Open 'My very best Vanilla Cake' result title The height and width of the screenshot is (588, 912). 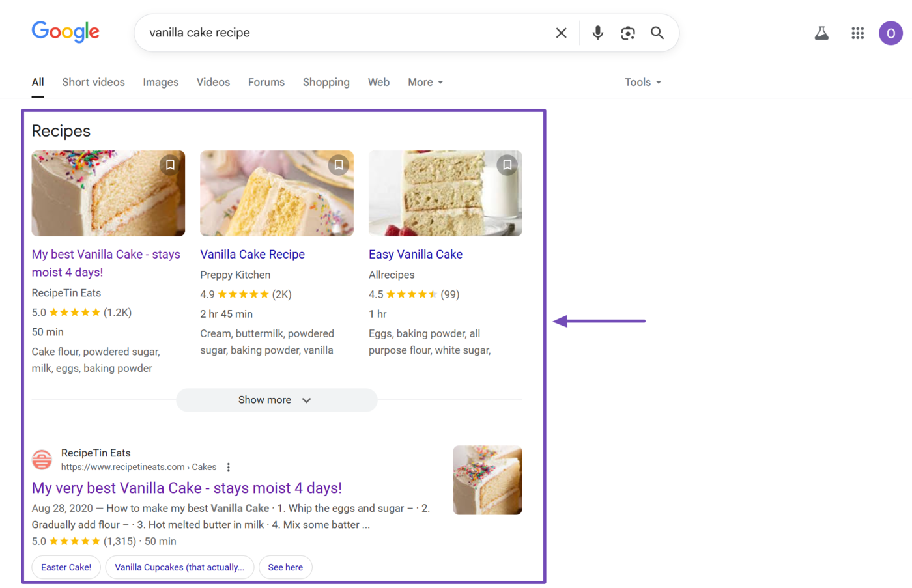coord(187,488)
